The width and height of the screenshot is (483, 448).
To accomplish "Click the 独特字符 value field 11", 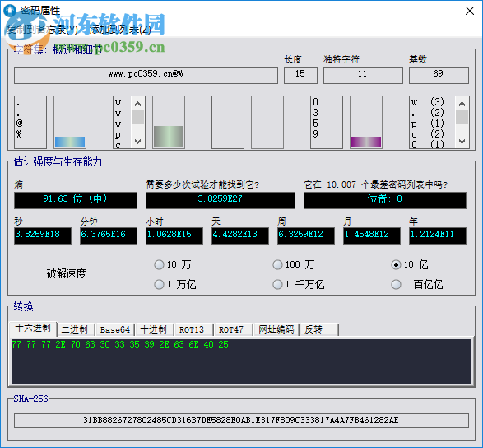I will (x=363, y=75).
